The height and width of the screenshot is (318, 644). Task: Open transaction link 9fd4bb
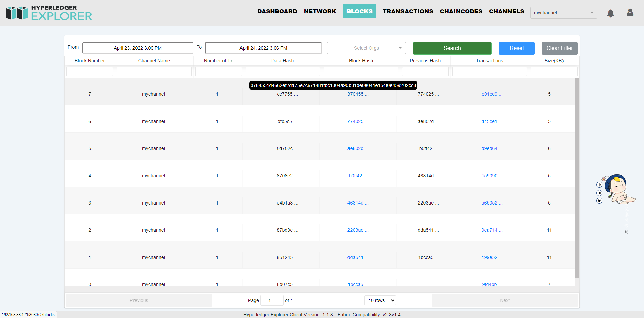492,284
